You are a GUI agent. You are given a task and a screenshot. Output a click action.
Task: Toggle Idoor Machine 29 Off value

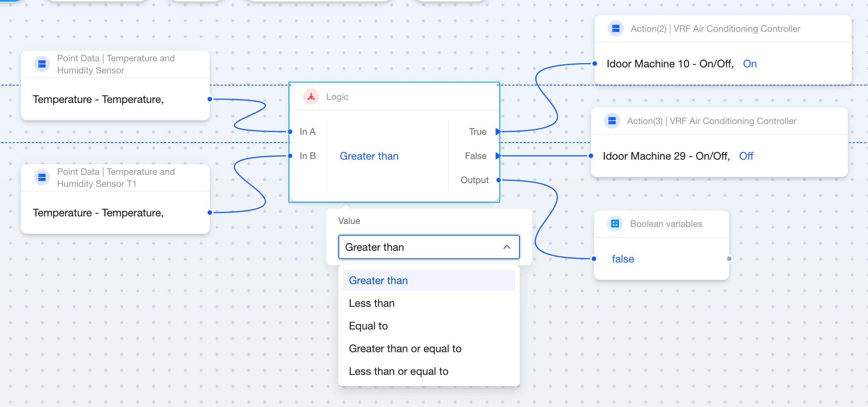[746, 156]
